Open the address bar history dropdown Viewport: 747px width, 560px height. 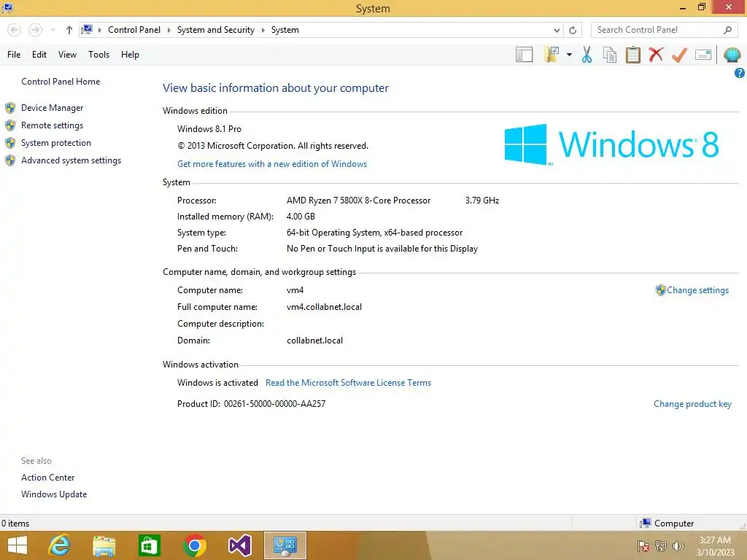coord(557,30)
